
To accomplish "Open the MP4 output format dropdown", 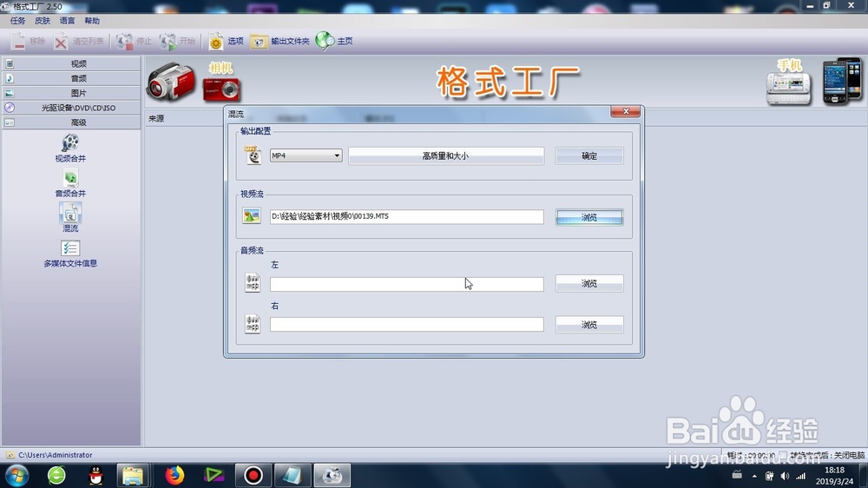I will (x=306, y=155).
